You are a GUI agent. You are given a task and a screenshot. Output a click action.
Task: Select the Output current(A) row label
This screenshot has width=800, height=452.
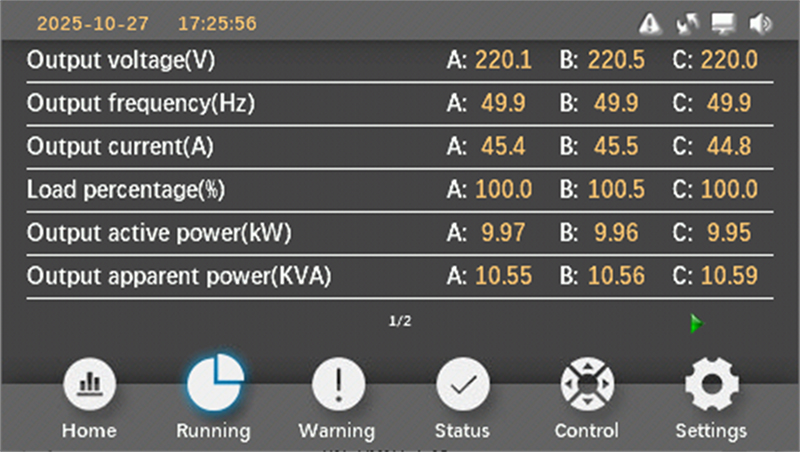[120, 147]
